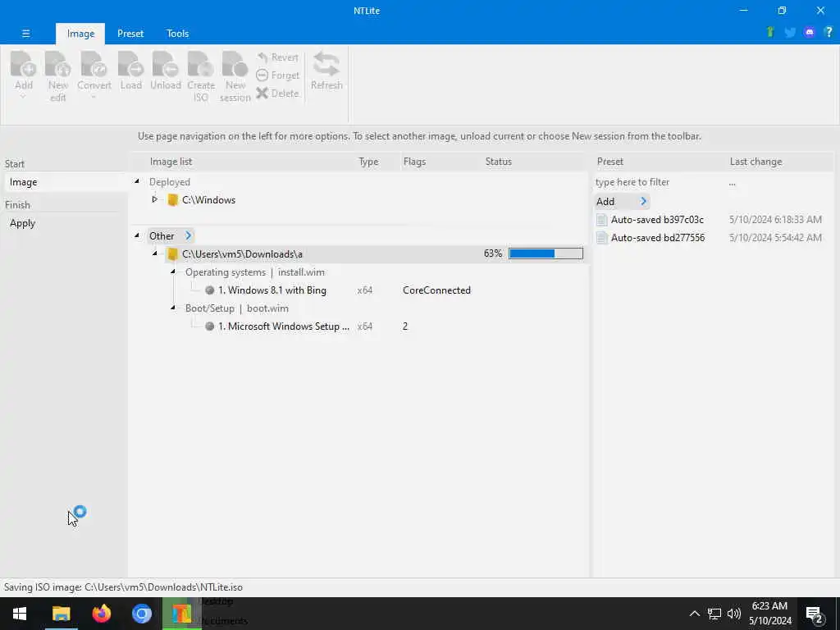
Task: Open the Image page in left navigation
Action: [x=64, y=182]
